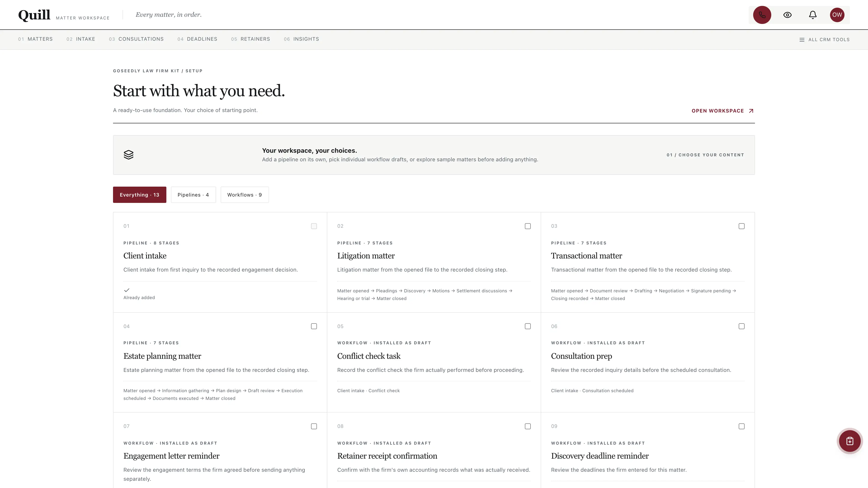Check the Transactional matter checkbox
The image size is (868, 488).
point(741,226)
